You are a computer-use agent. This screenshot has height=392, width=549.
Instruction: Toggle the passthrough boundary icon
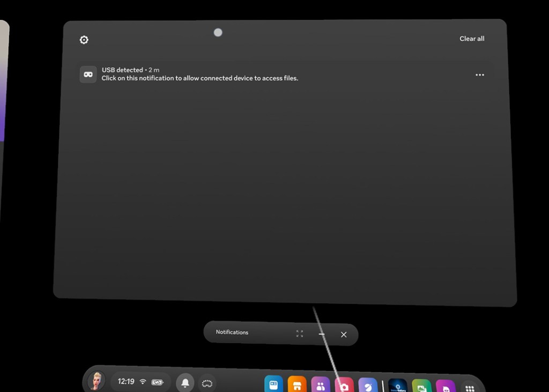pos(207,383)
